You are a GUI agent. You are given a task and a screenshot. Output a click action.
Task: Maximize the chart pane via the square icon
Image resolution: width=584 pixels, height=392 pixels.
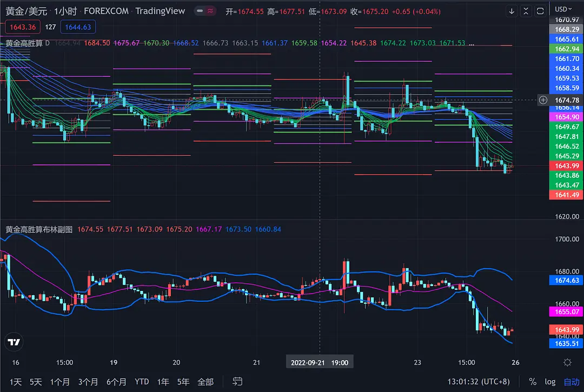[540, 11]
